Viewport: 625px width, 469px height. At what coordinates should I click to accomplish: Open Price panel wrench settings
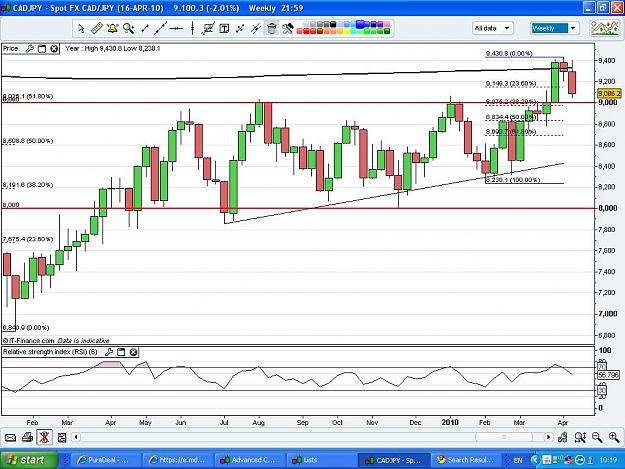tap(29, 49)
